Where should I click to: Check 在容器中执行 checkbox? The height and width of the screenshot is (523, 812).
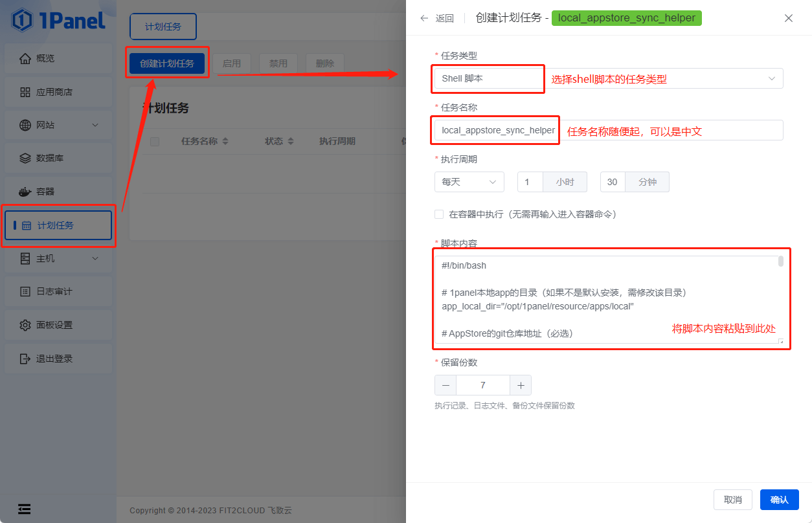439,214
